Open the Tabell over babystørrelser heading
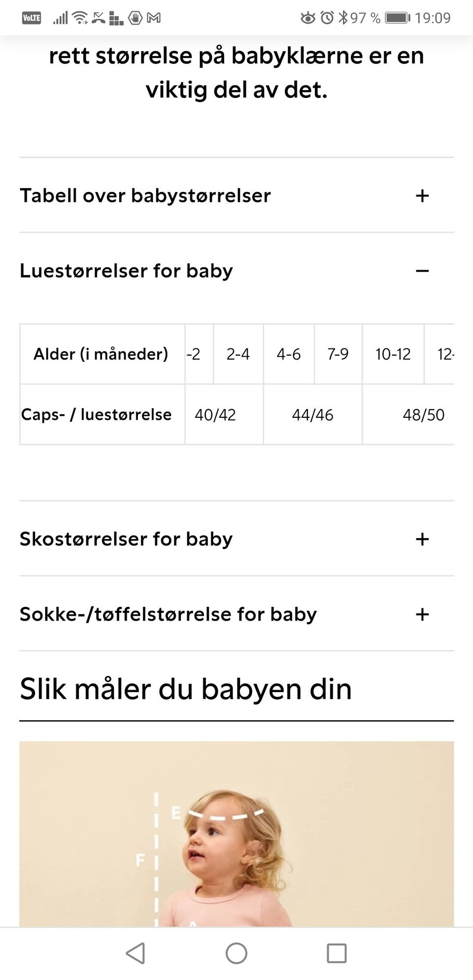The width and height of the screenshot is (473, 980). click(x=145, y=196)
